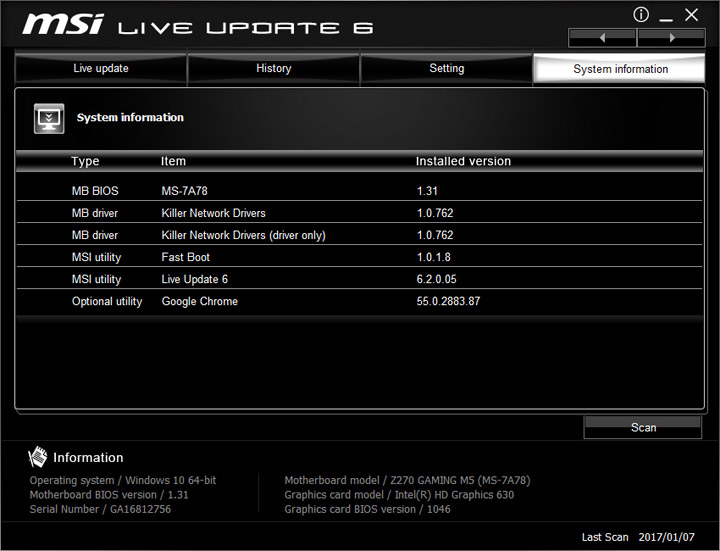Click the Type column header

[85, 161]
